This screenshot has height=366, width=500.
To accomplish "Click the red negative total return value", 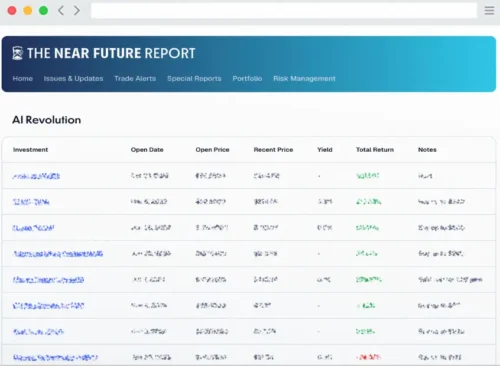I will [x=368, y=357].
